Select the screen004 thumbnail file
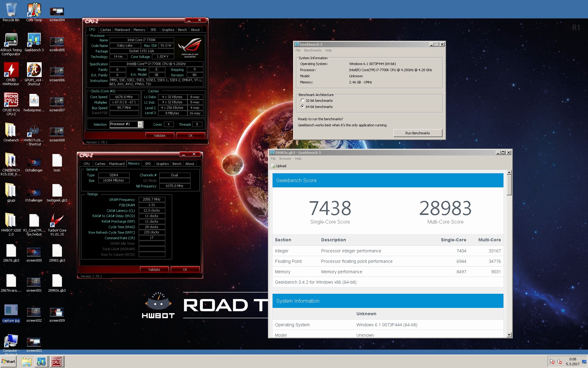Screen dimensions: 588x368 click(x=57, y=14)
